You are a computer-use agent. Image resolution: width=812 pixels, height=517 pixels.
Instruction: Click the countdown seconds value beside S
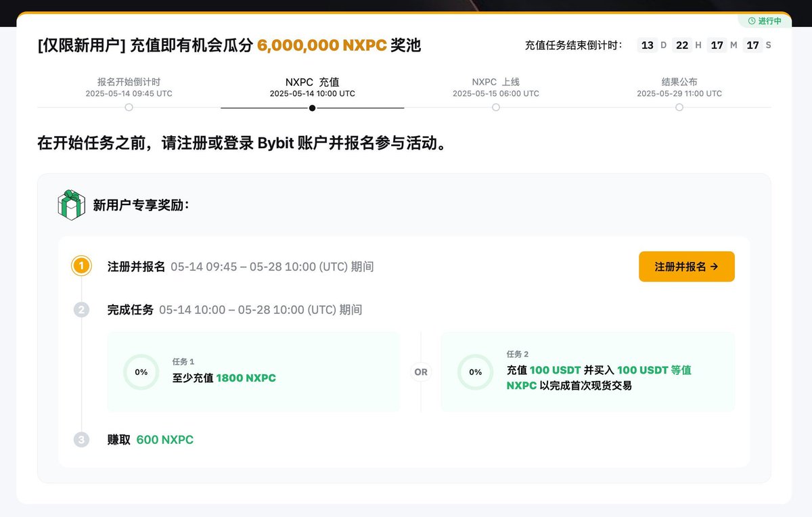click(x=752, y=45)
